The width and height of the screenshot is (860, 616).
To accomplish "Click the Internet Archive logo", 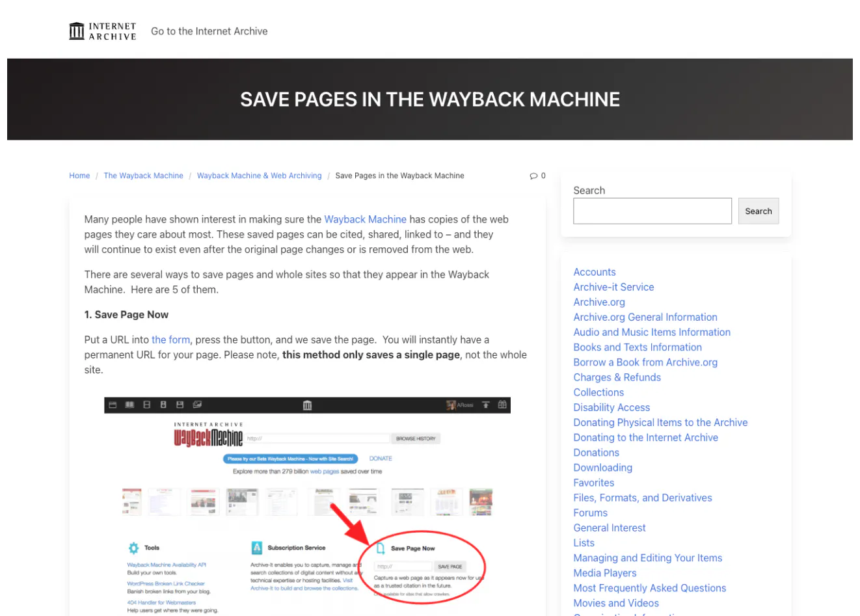I will [103, 31].
